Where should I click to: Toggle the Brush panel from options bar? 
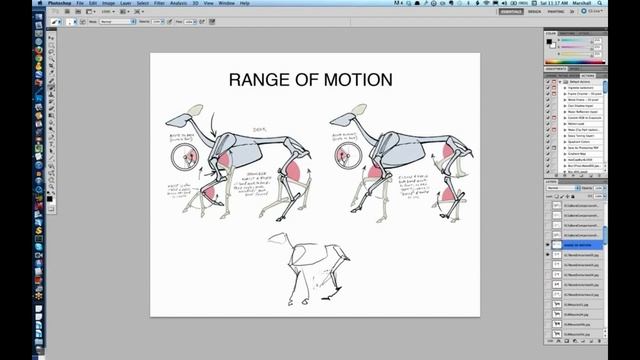coord(83,22)
